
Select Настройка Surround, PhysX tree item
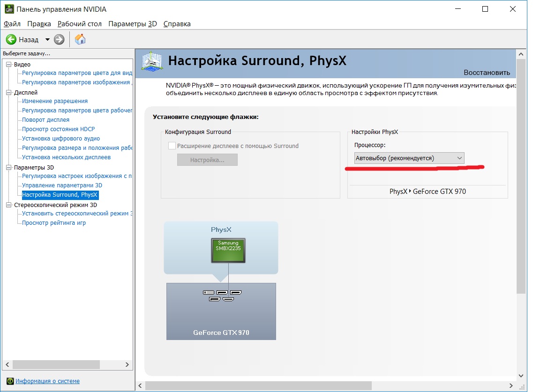coord(60,195)
